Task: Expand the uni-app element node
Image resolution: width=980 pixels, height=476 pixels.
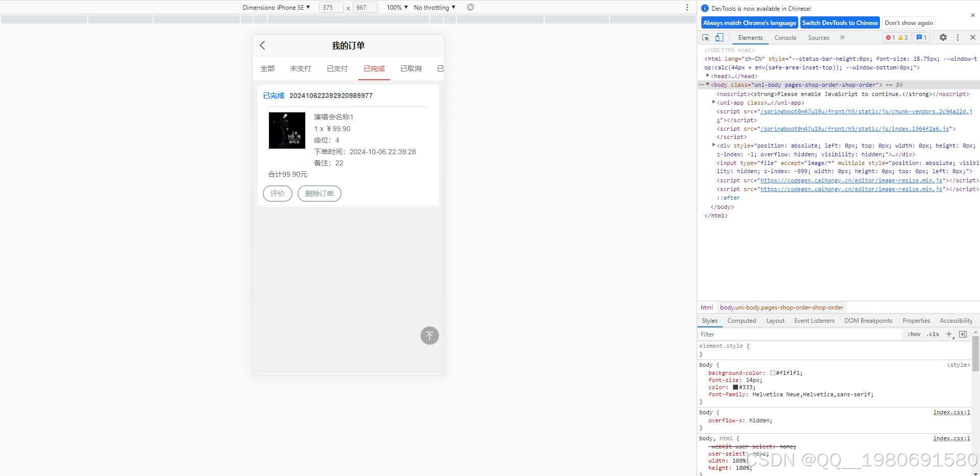Action: tap(714, 102)
